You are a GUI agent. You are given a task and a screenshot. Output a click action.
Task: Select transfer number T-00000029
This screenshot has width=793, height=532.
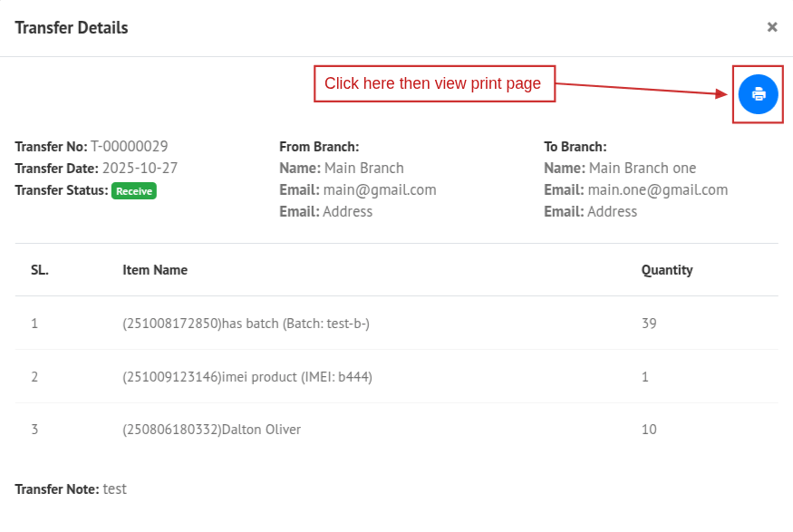(129, 147)
